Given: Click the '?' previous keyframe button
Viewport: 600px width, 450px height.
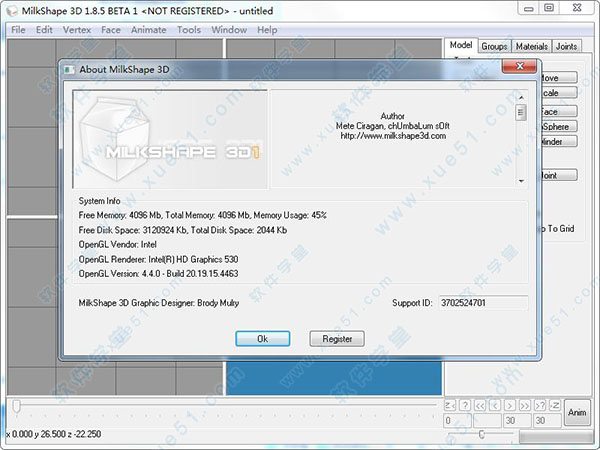Looking at the screenshot, I should click(465, 405).
